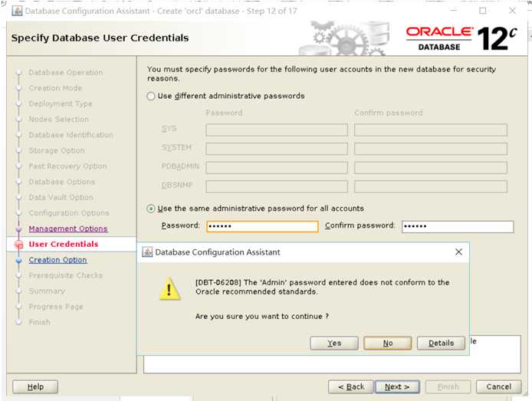Click the Progress Page step
532x401 pixels.
(x=56, y=307)
